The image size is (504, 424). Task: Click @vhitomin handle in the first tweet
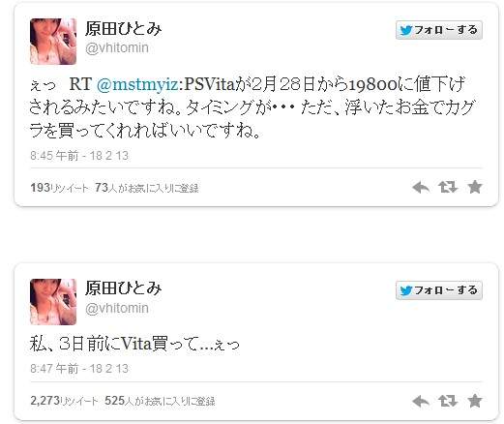[x=117, y=48]
